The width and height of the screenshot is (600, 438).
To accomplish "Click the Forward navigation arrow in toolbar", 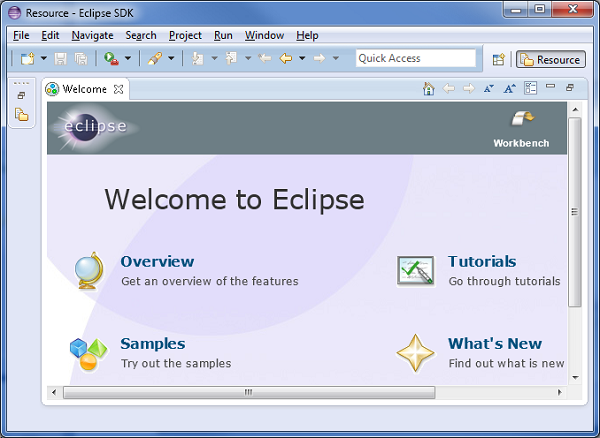I will pos(319,59).
